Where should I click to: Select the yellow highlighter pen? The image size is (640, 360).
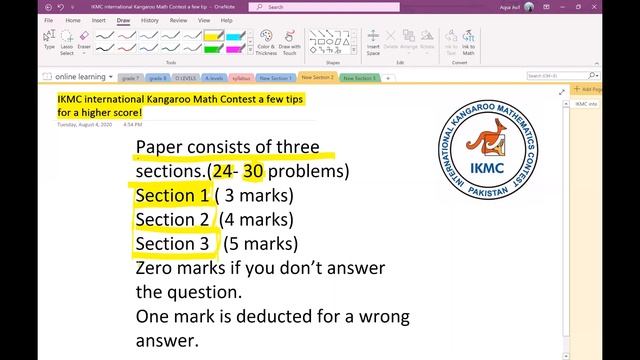click(x=213, y=36)
